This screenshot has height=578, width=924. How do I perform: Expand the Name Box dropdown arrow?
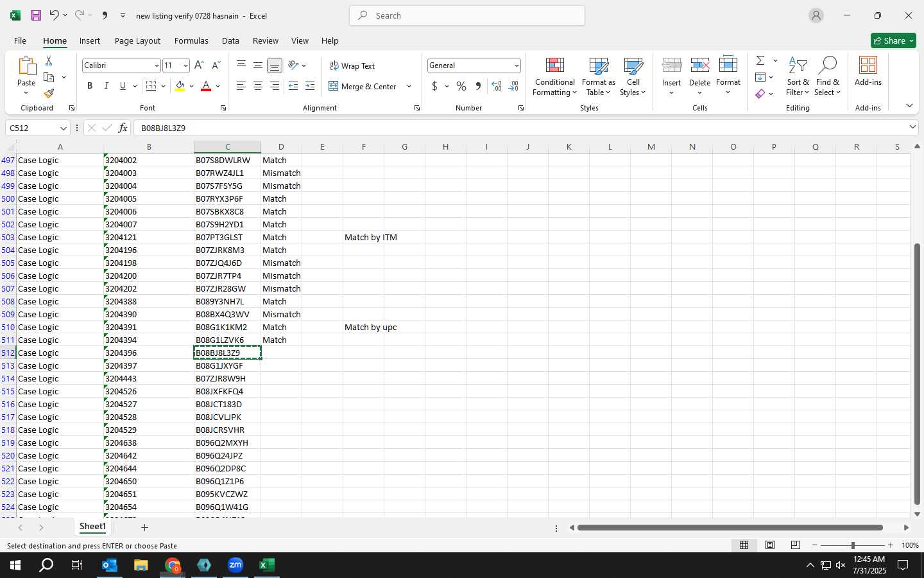(63, 128)
